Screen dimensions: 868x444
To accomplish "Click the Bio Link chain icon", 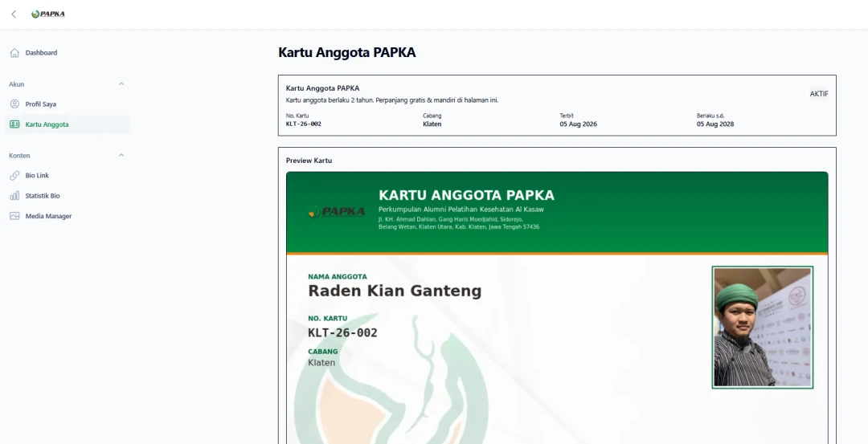I will pos(14,175).
